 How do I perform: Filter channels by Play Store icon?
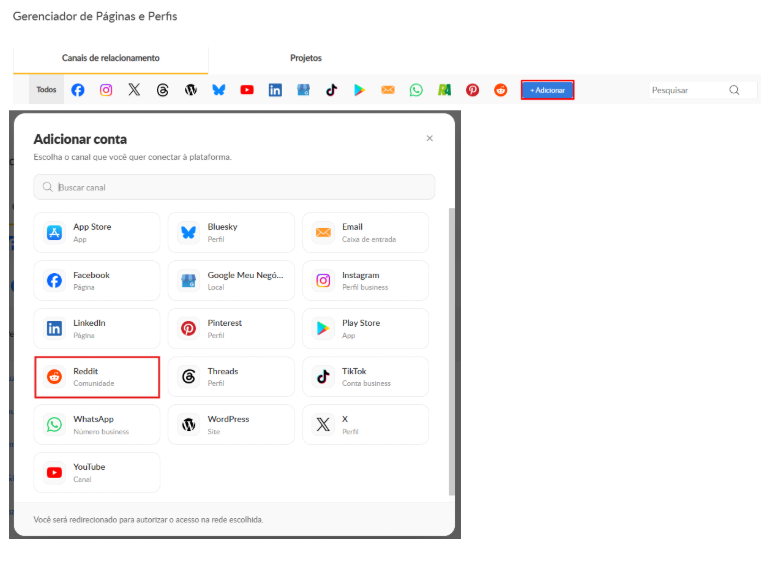[359, 90]
